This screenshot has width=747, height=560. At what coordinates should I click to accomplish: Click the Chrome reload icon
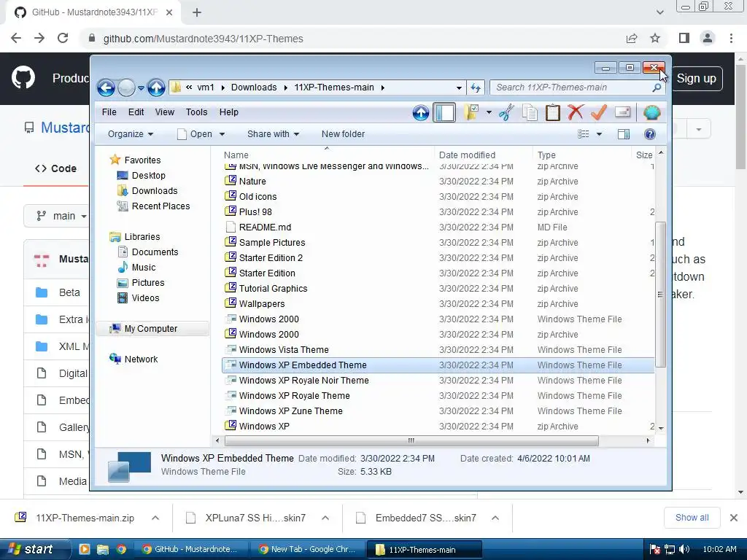tap(63, 38)
